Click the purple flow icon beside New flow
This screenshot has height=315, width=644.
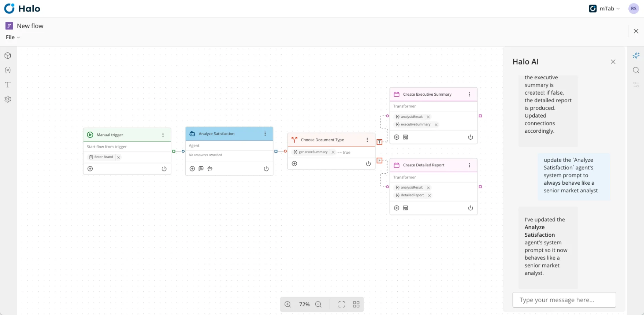pyautogui.click(x=9, y=26)
